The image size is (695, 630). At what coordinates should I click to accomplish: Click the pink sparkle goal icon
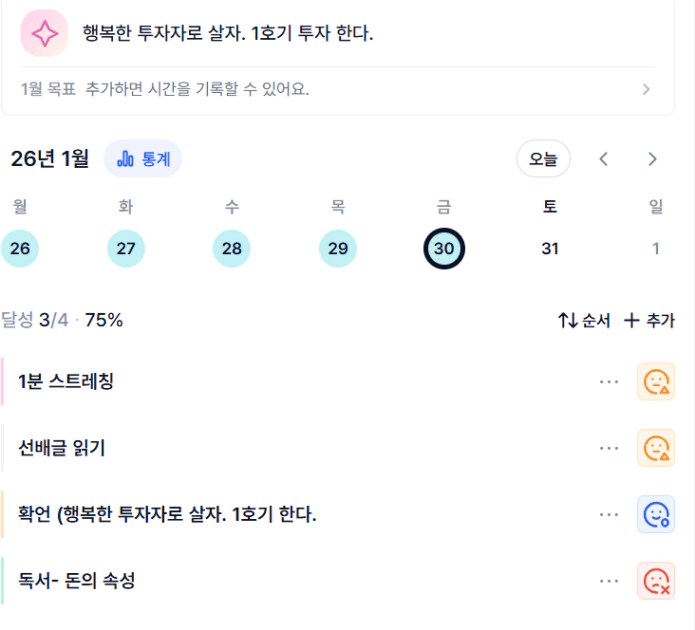(44, 33)
